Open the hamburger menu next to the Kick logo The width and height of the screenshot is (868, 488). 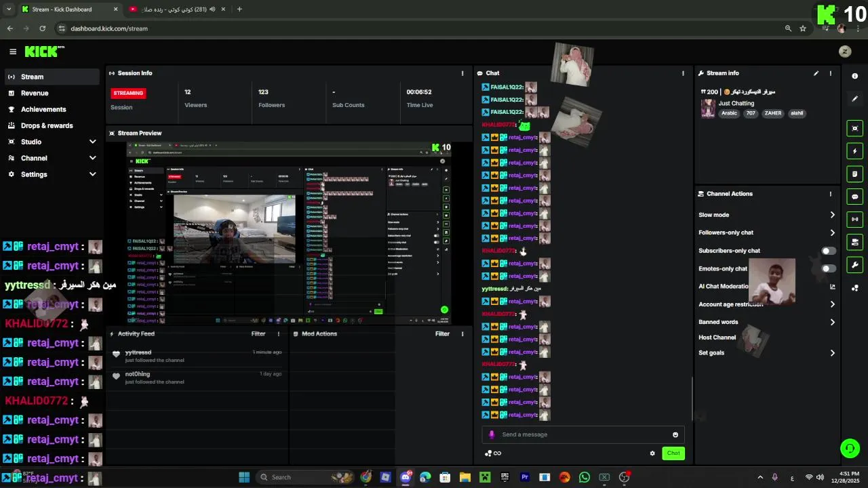coord(13,52)
